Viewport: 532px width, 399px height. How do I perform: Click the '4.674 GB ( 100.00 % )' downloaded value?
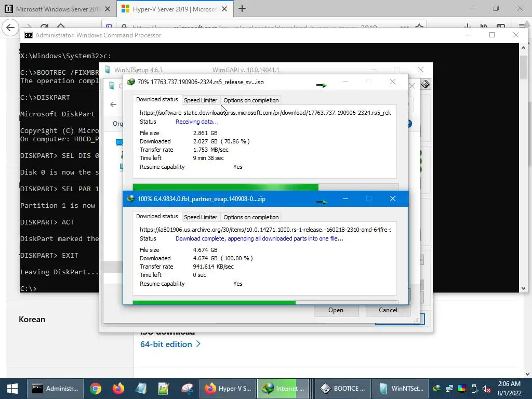pos(223,258)
